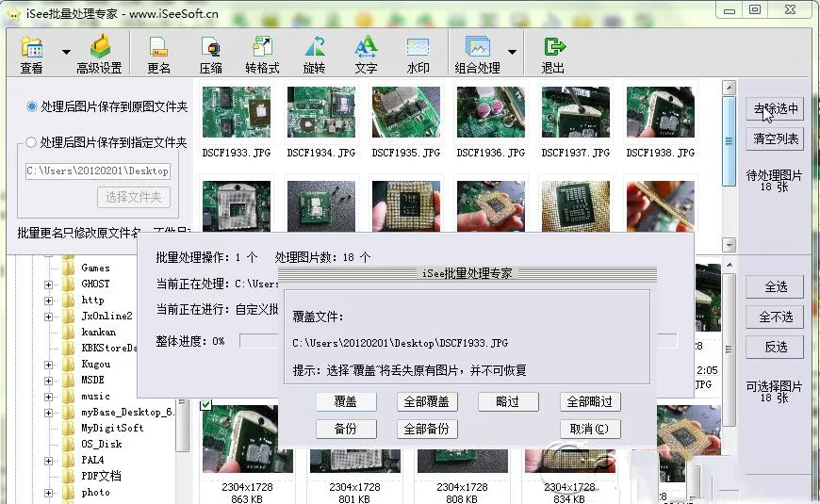Choose save to original folder radio option
The width and height of the screenshot is (820, 504).
point(31,106)
